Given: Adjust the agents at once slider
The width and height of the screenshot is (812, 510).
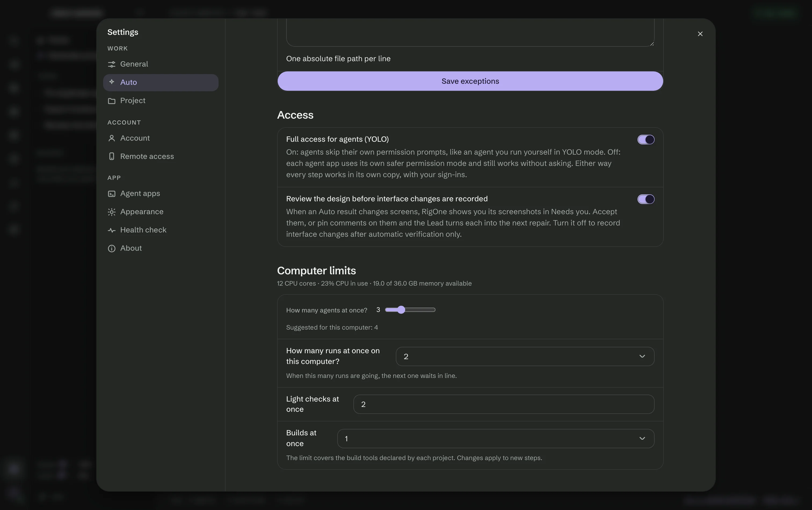Looking at the screenshot, I should coord(410,310).
